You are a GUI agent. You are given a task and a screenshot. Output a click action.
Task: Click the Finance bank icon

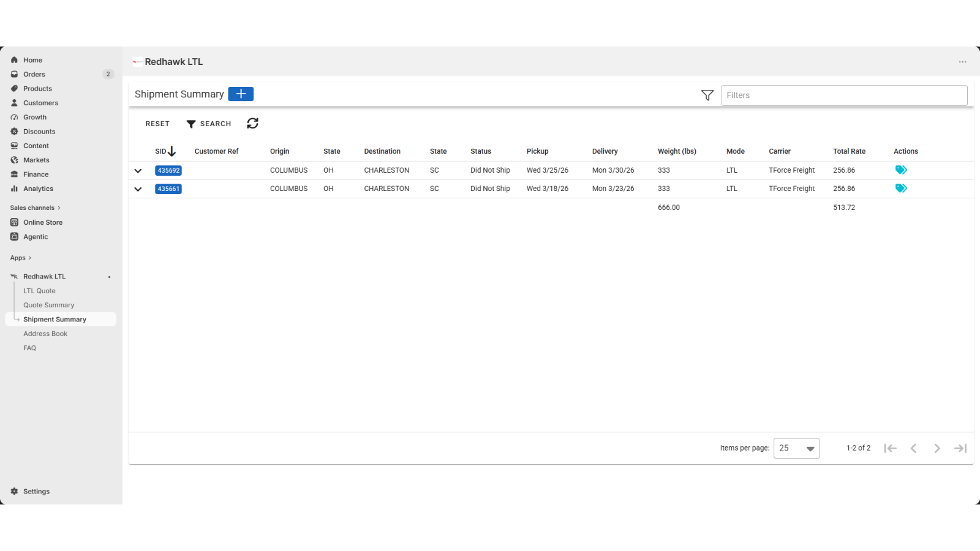14,174
